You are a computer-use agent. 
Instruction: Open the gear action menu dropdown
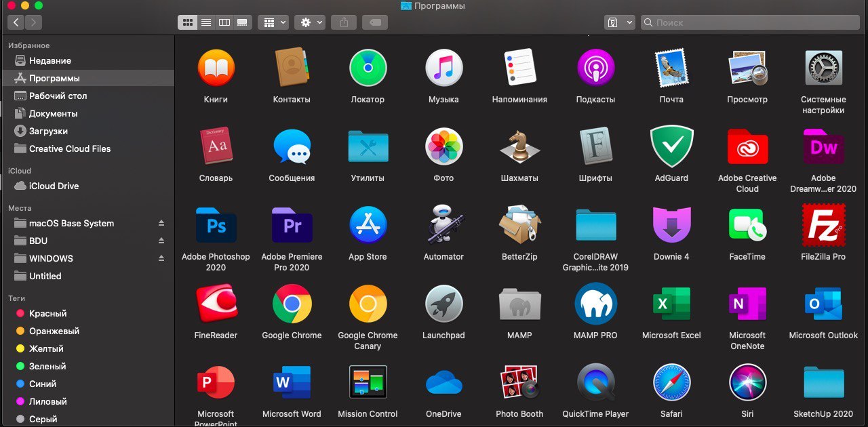click(310, 22)
